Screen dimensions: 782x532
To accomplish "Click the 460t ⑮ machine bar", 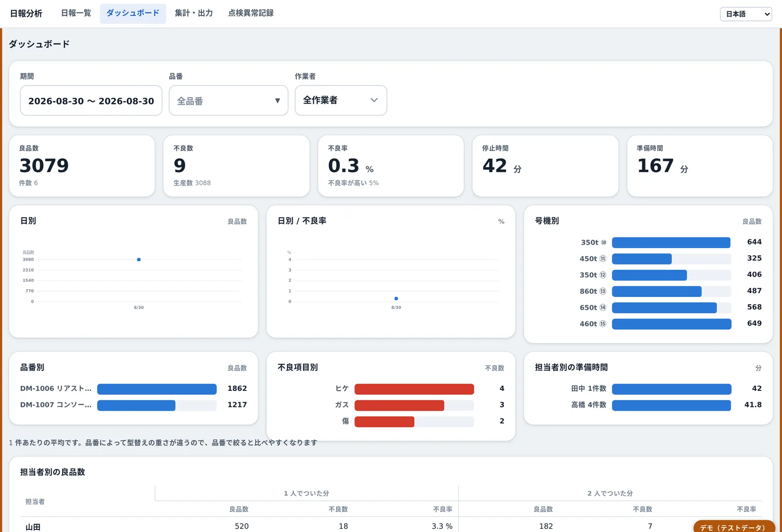I will [672, 324].
